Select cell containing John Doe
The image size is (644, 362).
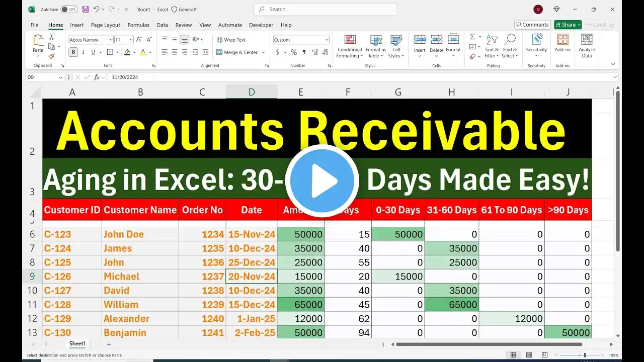click(140, 234)
